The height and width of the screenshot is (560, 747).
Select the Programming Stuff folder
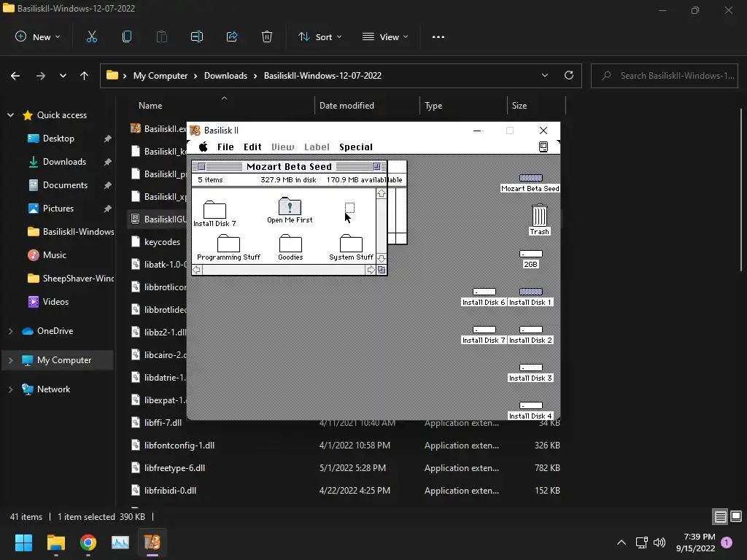[228, 247]
